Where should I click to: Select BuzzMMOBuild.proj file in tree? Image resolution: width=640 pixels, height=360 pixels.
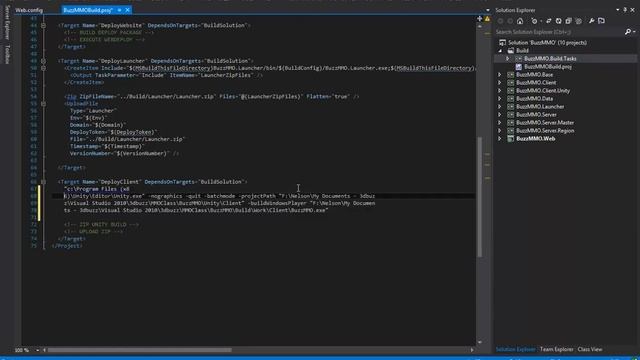tap(548, 67)
